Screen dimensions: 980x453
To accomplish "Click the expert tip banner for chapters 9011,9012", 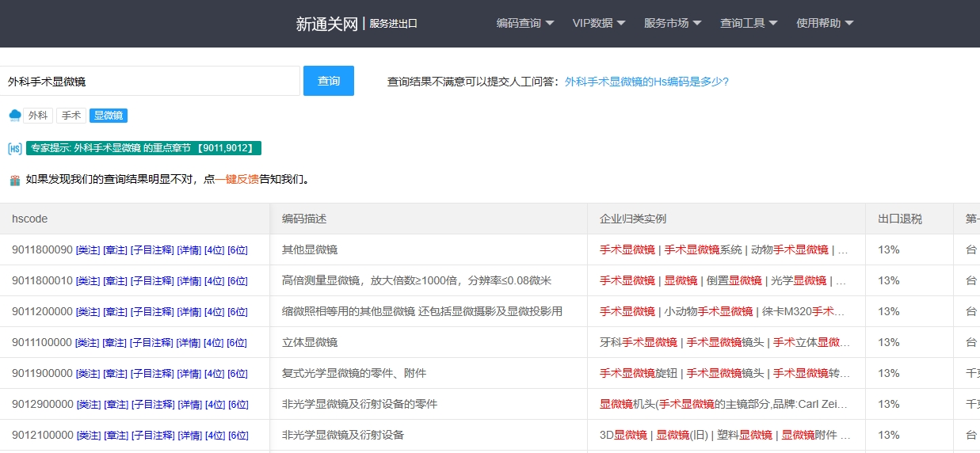I will (x=143, y=148).
